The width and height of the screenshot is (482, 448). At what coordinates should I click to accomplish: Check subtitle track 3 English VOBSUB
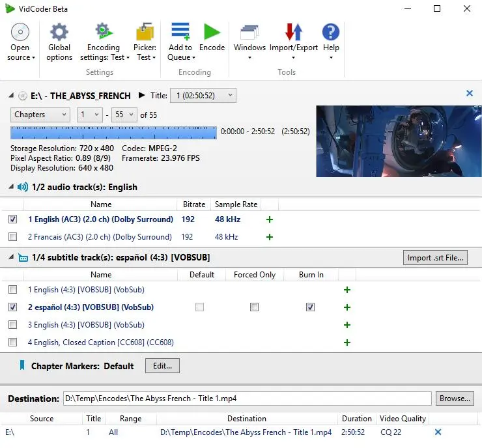tap(12, 324)
